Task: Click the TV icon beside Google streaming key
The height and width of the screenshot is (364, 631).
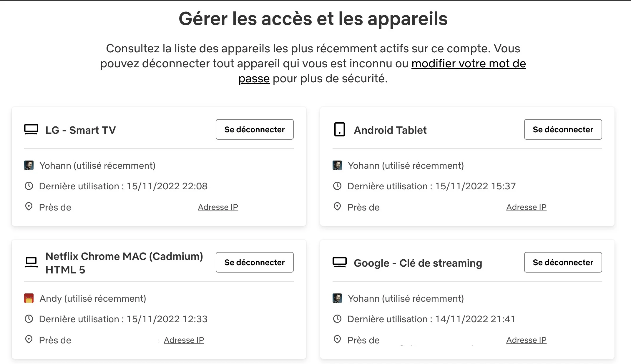Action: (x=339, y=262)
